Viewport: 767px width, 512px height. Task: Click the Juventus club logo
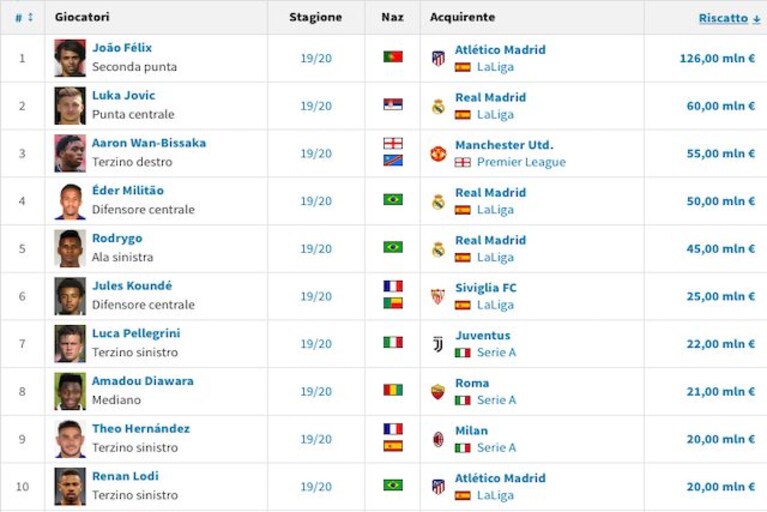pos(438,344)
